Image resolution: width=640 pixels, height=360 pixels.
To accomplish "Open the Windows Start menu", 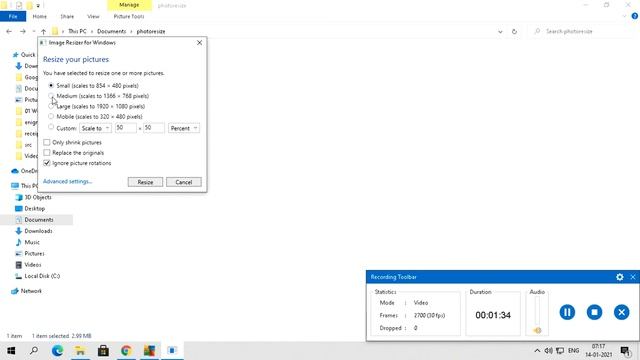I will (x=11, y=351).
